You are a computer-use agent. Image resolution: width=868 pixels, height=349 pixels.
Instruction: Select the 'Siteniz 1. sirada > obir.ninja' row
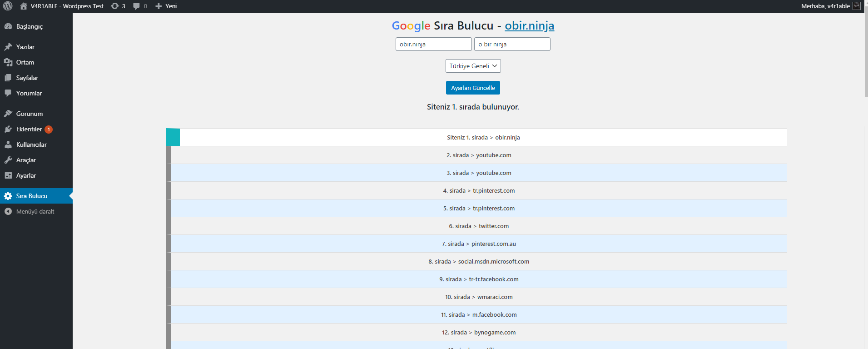(476, 137)
